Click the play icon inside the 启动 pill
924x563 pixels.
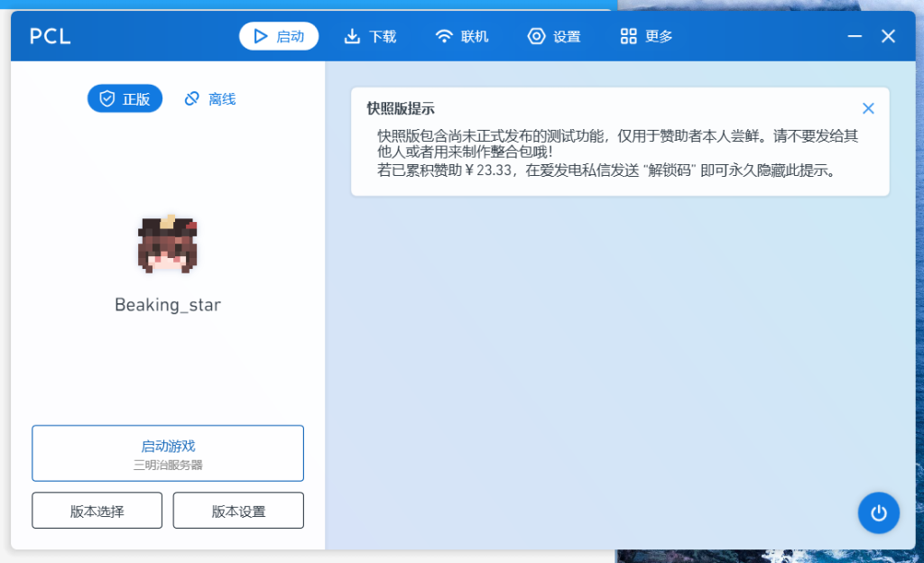pyautogui.click(x=263, y=36)
